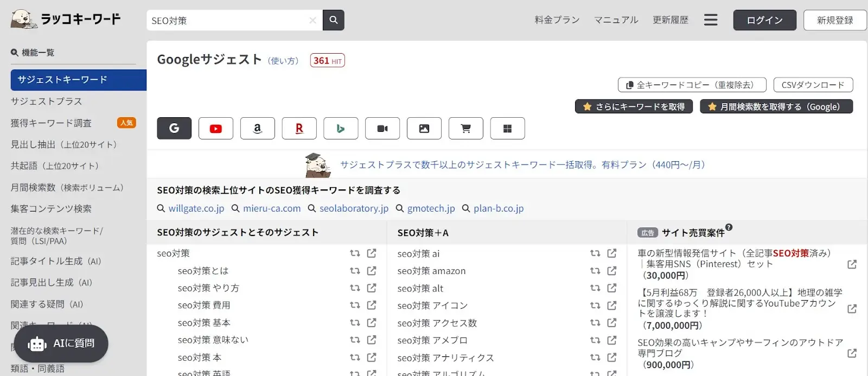Click the ラッコキーワード logo
This screenshot has height=376, width=868.
click(x=66, y=20)
